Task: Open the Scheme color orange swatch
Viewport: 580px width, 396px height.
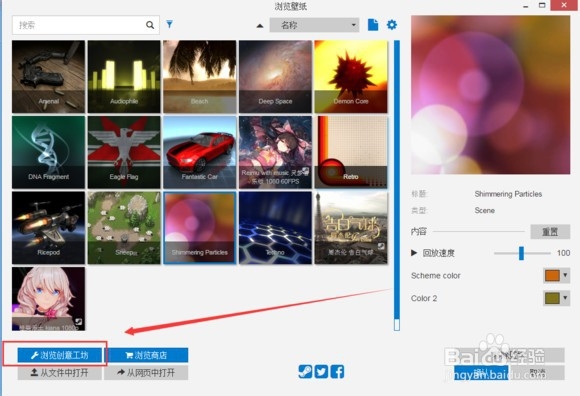Action: 552,275
